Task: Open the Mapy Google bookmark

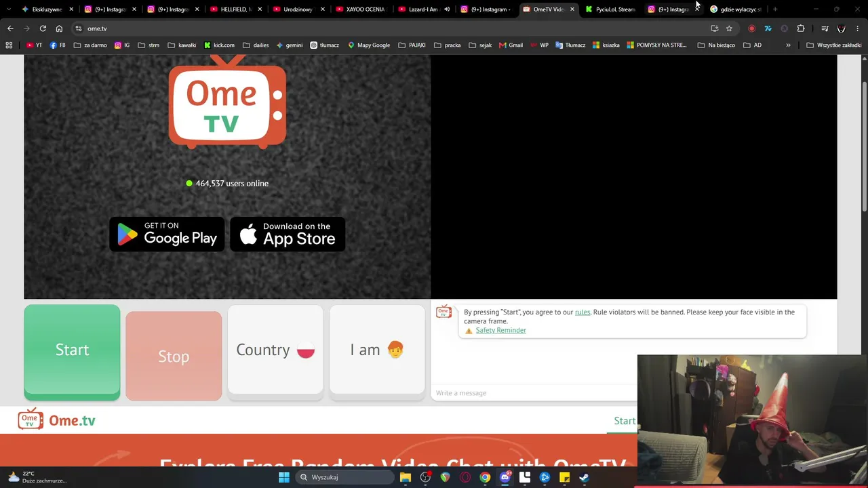Action: click(369, 45)
